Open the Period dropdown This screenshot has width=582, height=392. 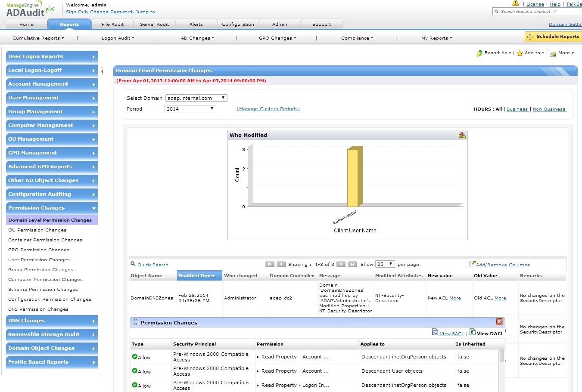[x=190, y=109]
